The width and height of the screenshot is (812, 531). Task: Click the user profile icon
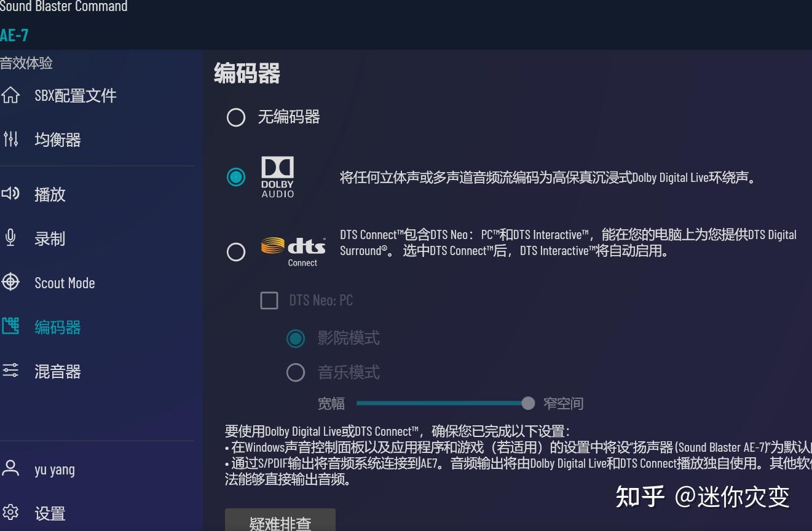[x=10, y=469]
